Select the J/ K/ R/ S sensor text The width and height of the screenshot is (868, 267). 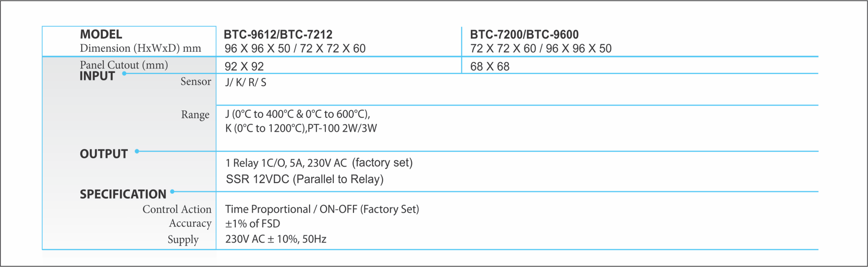(x=246, y=82)
